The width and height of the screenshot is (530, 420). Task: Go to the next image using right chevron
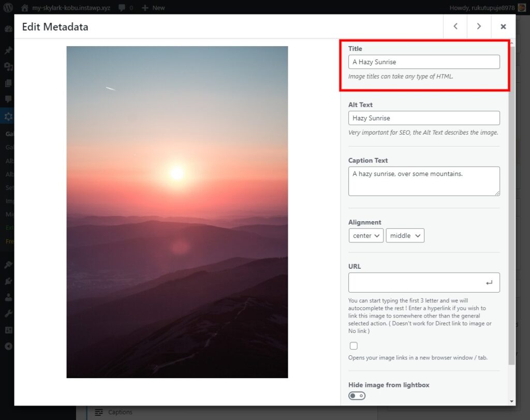click(x=479, y=26)
